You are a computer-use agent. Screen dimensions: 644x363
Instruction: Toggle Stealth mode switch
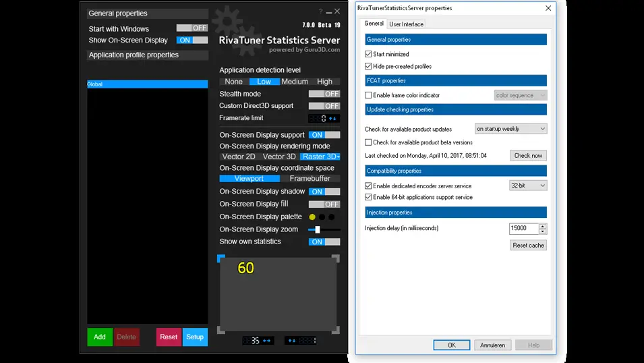tap(324, 94)
